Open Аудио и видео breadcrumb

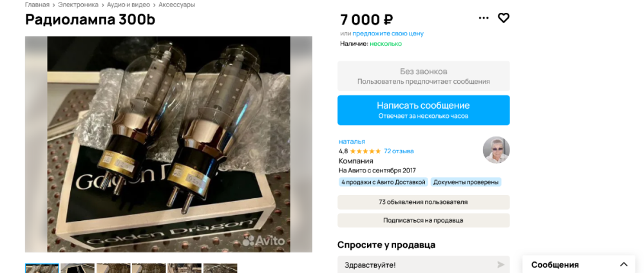[x=128, y=5]
